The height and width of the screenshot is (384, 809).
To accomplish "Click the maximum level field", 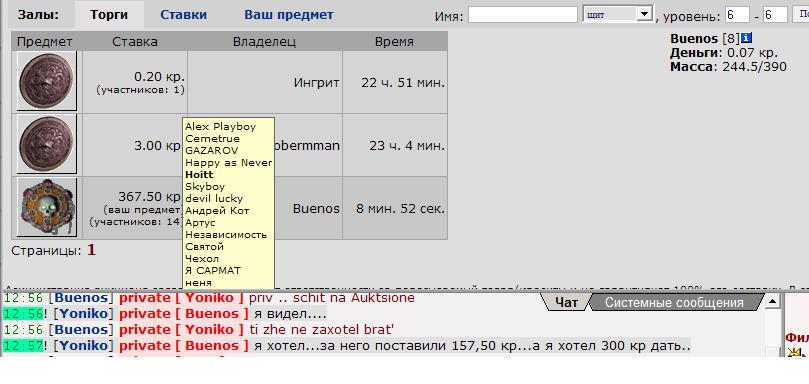I will tap(775, 14).
